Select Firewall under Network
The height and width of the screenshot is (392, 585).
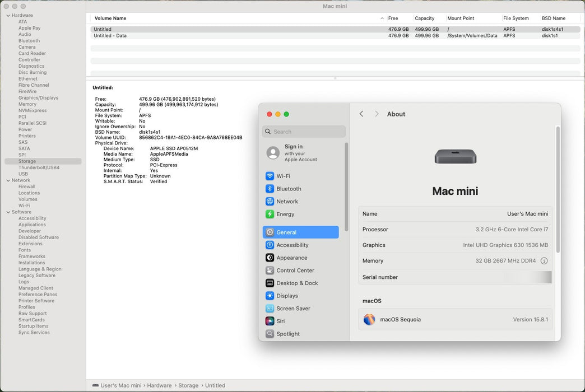pos(27,187)
